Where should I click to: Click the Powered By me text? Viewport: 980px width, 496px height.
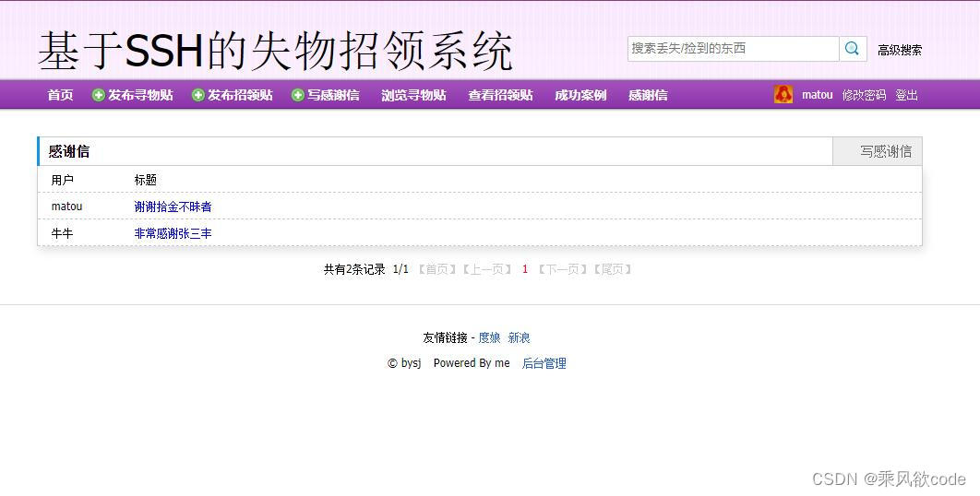click(472, 363)
